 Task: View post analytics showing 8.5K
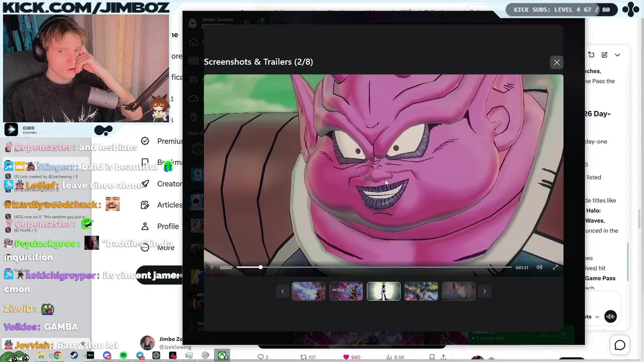(396, 357)
